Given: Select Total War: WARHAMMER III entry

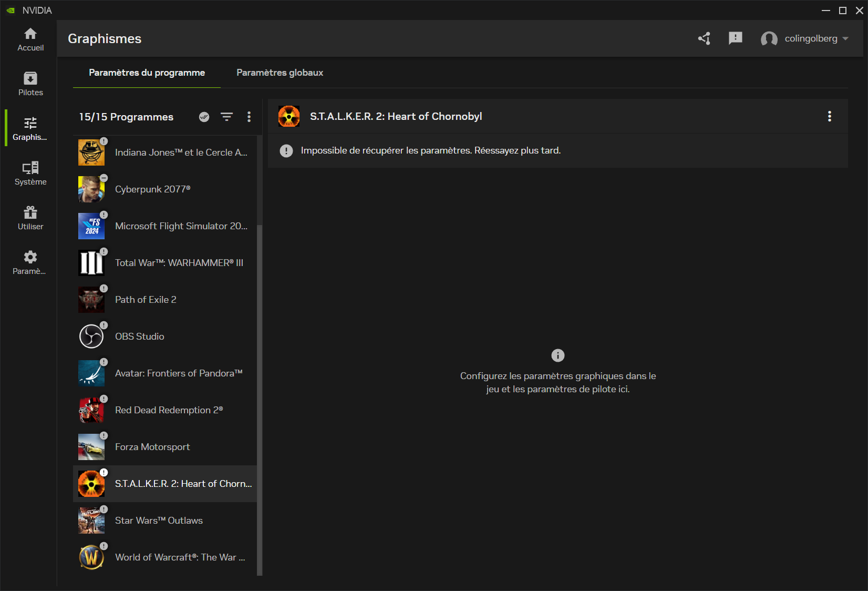Looking at the screenshot, I should point(165,263).
